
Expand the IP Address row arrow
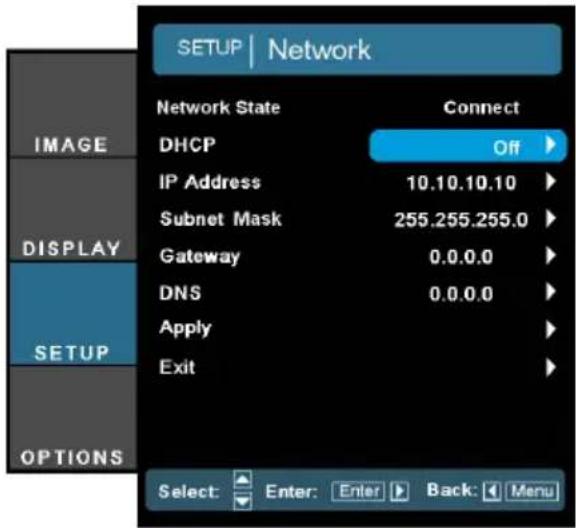[x=551, y=182]
